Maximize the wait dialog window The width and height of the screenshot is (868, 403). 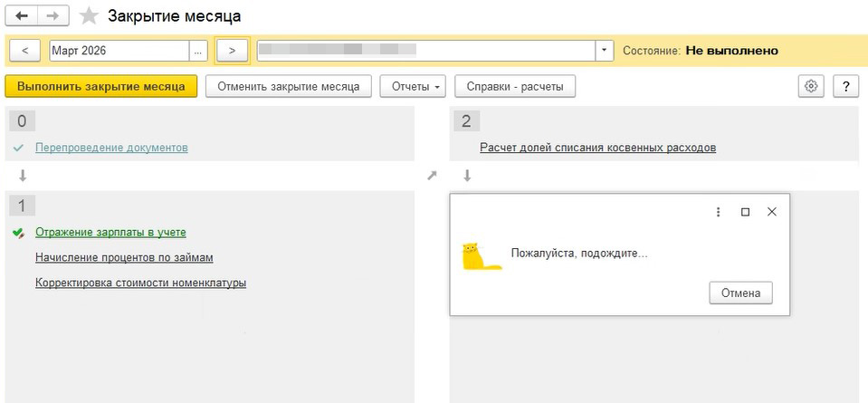pyautogui.click(x=745, y=212)
